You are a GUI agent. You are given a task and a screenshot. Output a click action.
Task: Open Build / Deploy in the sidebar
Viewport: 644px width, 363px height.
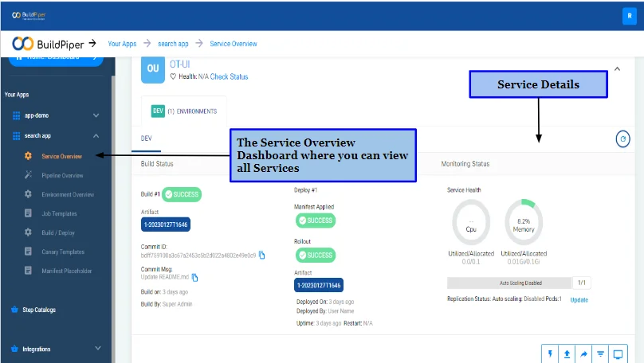(x=58, y=232)
